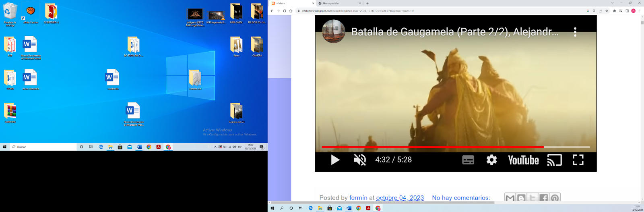
Task: Toggle subtitles on the YouTube player
Action: [468, 160]
